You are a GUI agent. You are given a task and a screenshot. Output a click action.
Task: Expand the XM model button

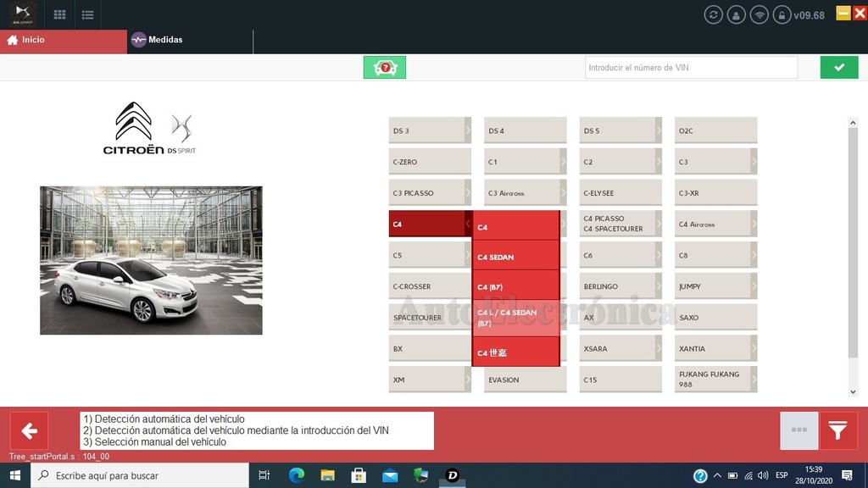[x=430, y=380]
